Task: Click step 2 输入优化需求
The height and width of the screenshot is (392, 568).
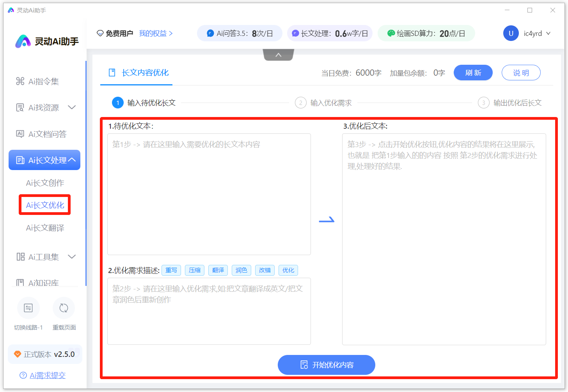Action: 323,103
